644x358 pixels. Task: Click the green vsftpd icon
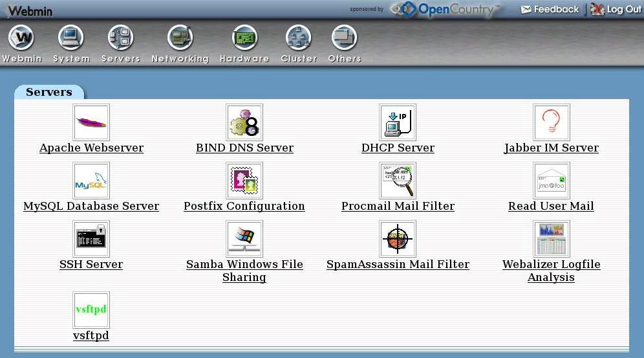click(91, 310)
